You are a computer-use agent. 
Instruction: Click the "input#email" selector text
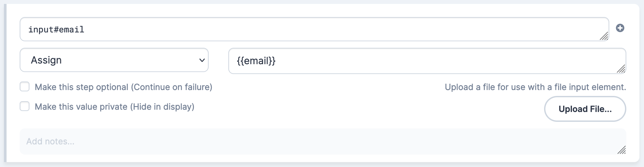pos(56,29)
